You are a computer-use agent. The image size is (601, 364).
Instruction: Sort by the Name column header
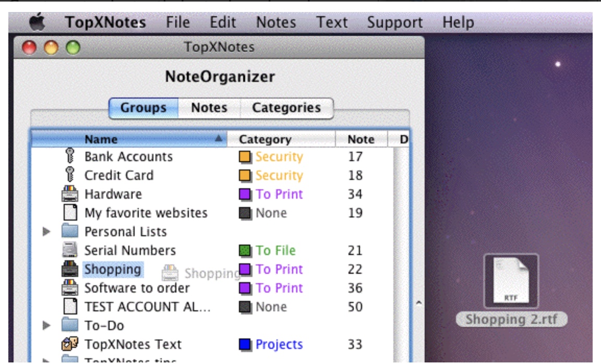pyautogui.click(x=101, y=139)
